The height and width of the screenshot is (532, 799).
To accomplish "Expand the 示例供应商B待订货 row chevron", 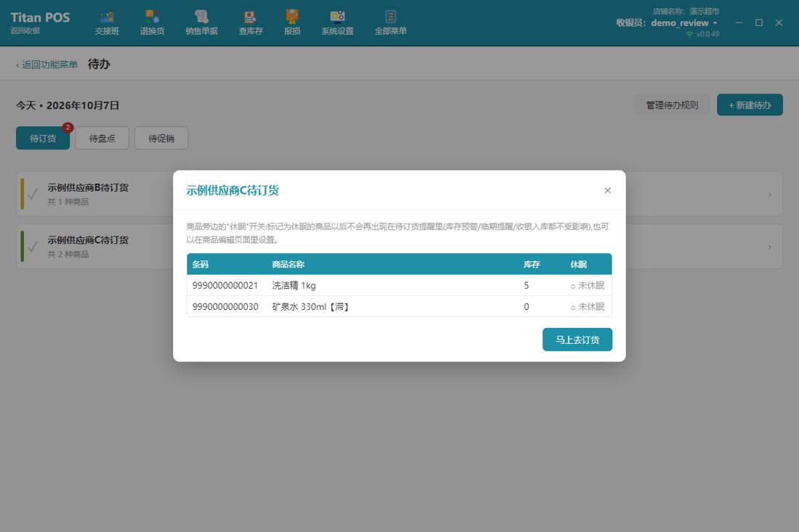I will pos(769,195).
